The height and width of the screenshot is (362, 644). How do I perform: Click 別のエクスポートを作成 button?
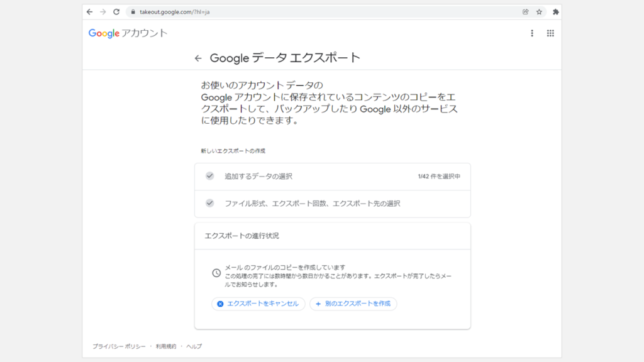click(x=353, y=304)
